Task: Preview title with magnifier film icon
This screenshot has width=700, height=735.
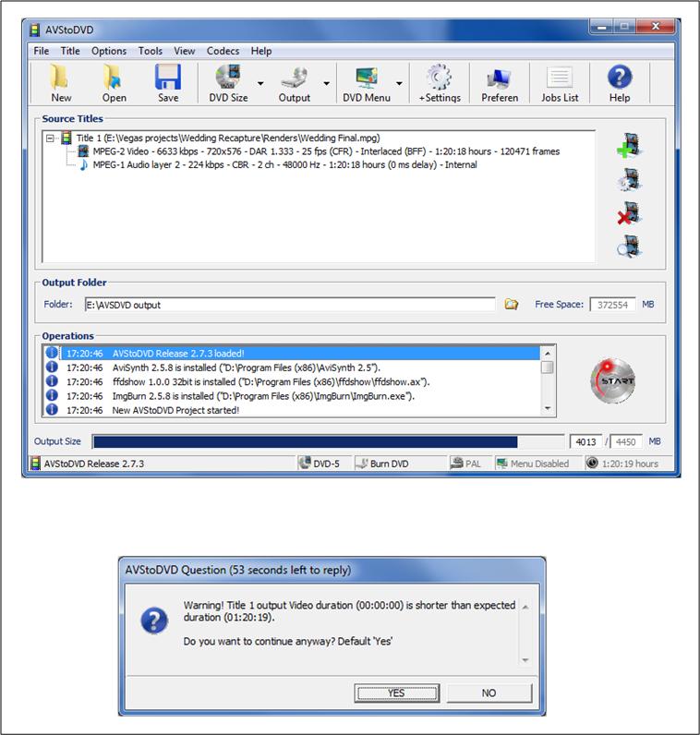Action: click(629, 247)
